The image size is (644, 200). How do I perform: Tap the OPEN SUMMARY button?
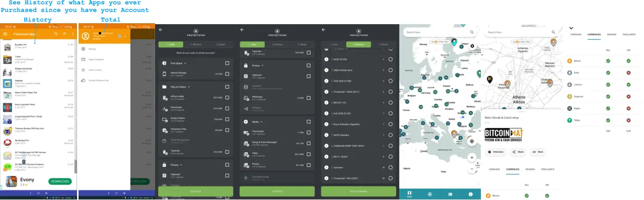359,191
